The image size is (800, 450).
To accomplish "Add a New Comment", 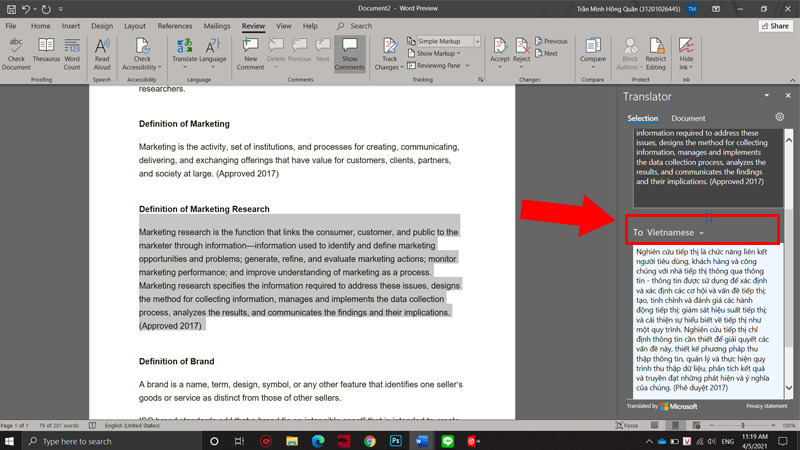I will (x=250, y=50).
